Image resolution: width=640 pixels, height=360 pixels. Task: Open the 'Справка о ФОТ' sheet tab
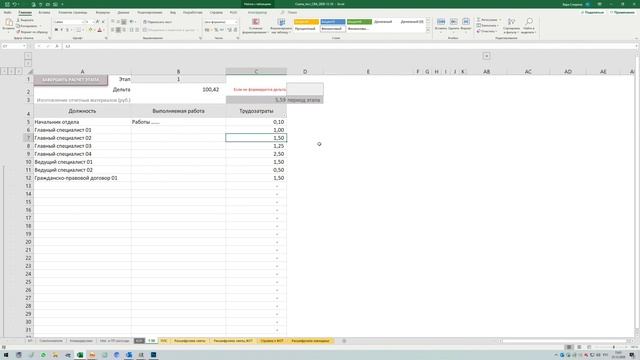pos(272,341)
